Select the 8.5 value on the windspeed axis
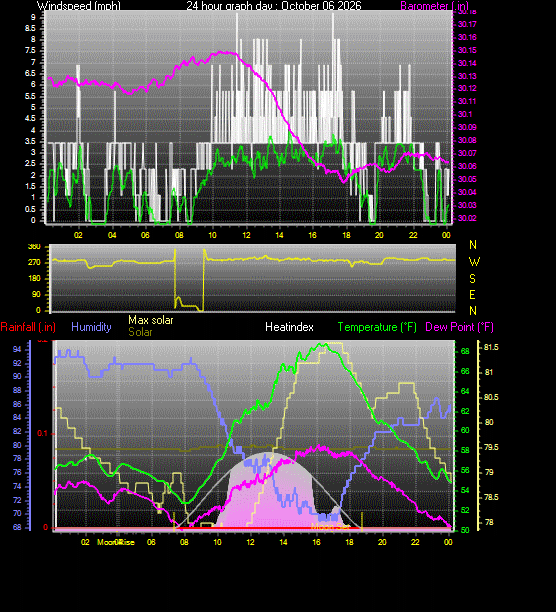 pos(30,28)
